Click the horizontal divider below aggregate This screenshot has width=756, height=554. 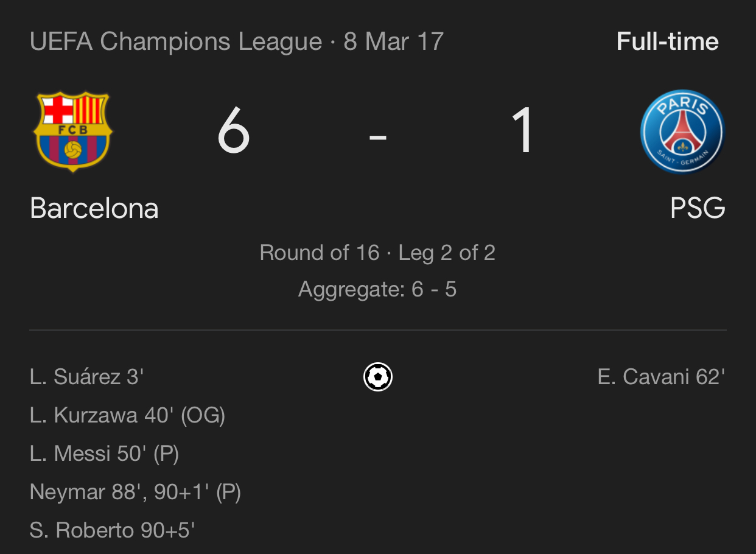click(x=378, y=331)
